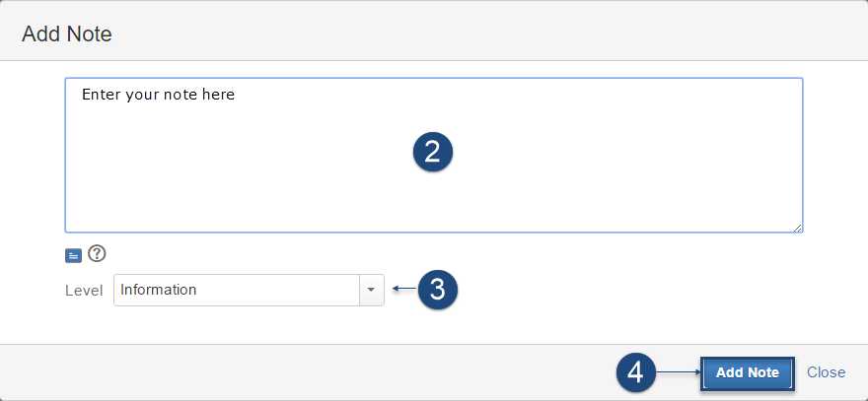Expand the Level dropdown arrow
The width and height of the screenshot is (868, 401).
click(372, 290)
